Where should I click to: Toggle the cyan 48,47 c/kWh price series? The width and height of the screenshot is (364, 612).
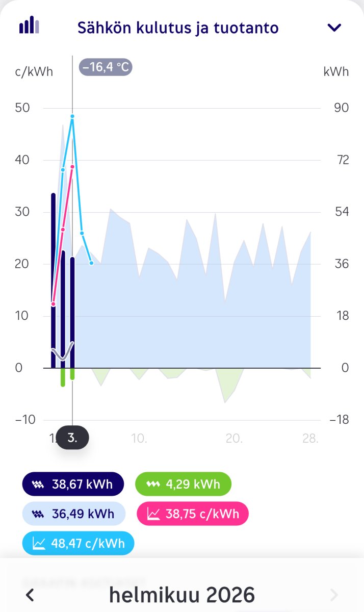click(x=79, y=543)
